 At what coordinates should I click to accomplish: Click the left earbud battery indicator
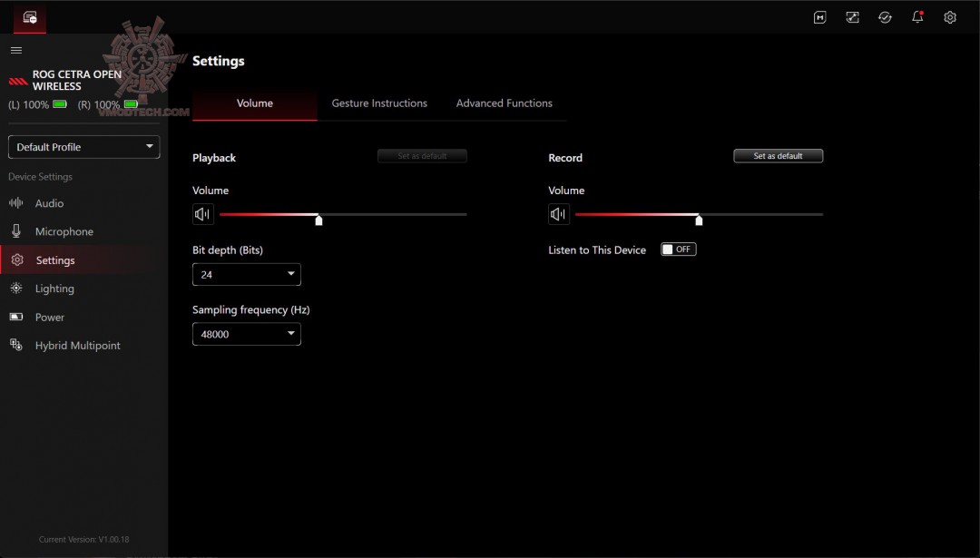[60, 104]
